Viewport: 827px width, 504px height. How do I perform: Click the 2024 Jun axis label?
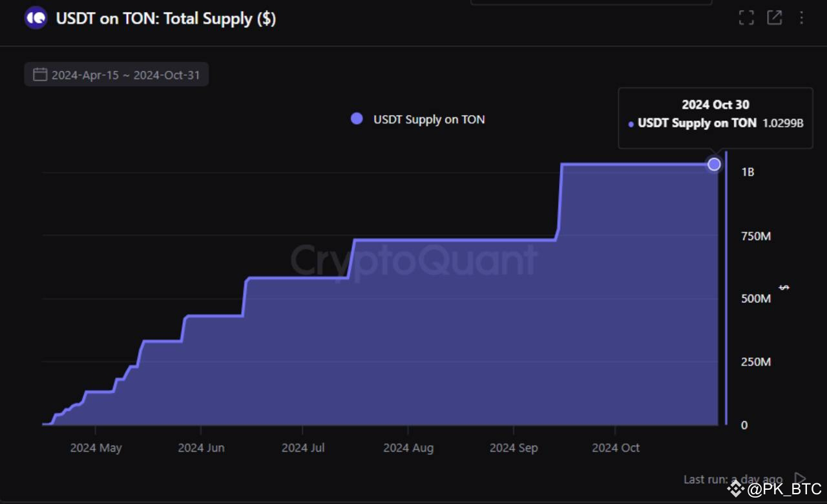point(201,448)
